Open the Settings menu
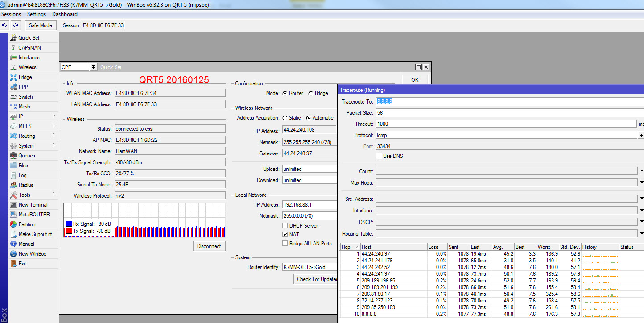 (x=37, y=14)
